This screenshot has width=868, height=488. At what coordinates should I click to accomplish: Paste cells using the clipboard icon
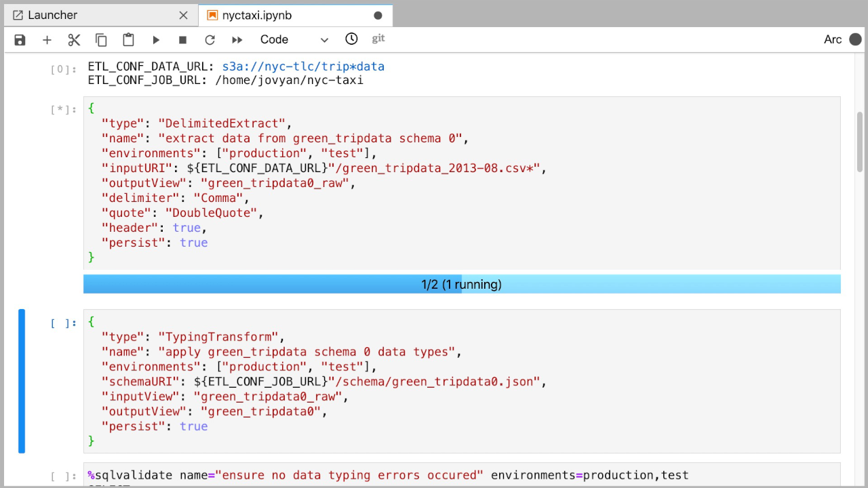[x=128, y=40]
